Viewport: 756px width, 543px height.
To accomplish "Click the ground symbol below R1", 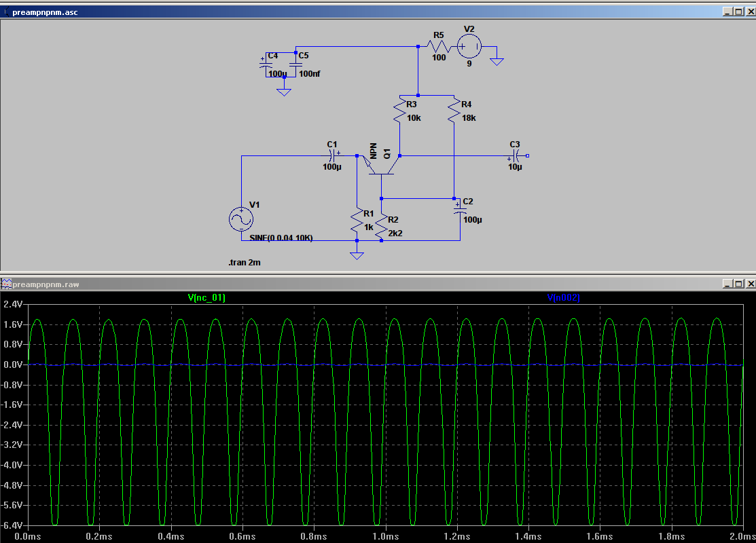I will point(357,255).
